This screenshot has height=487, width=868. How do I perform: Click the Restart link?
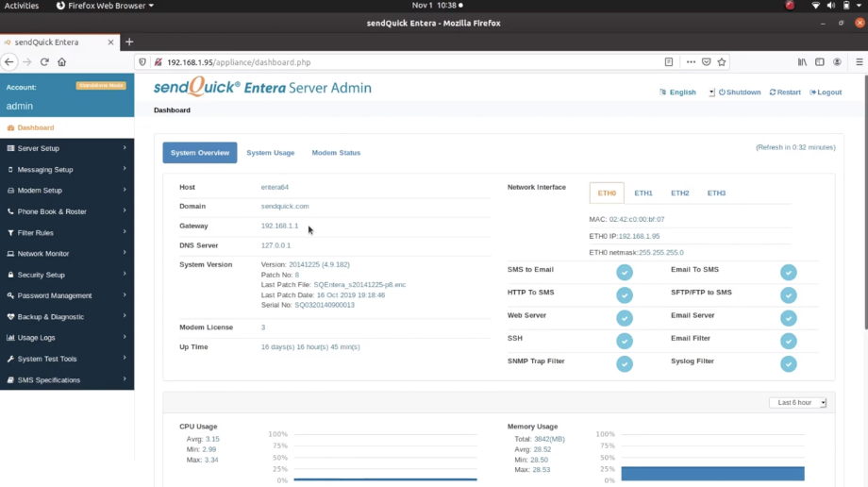(x=785, y=92)
